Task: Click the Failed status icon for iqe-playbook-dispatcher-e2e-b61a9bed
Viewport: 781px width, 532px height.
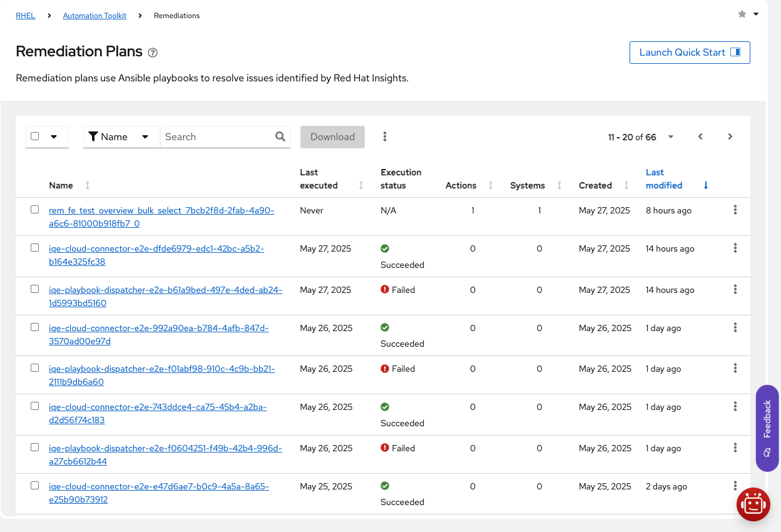Action: (384, 289)
